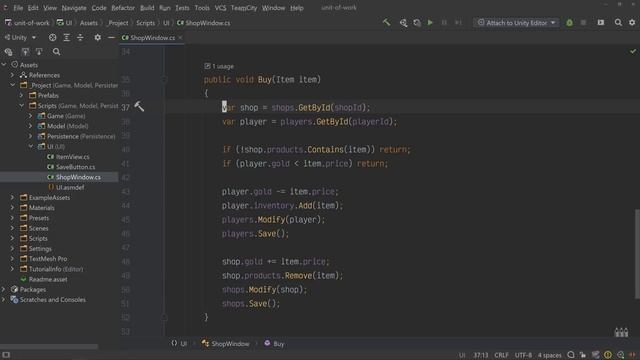Click CRLF line separator in status bar
640x360 pixels.
501,355
